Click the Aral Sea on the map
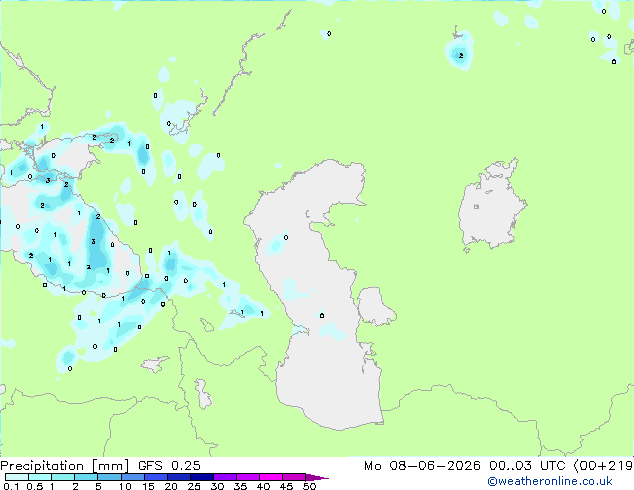The width and height of the screenshot is (634, 490). tap(491, 204)
